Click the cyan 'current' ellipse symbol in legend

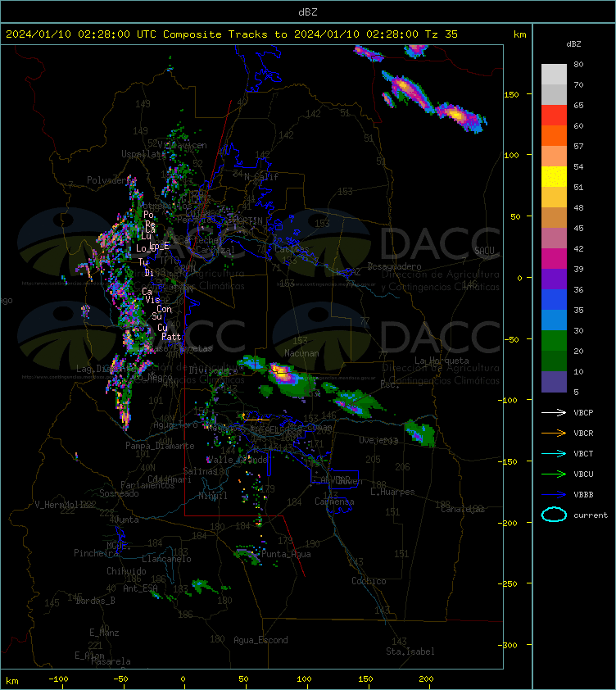[x=554, y=515]
